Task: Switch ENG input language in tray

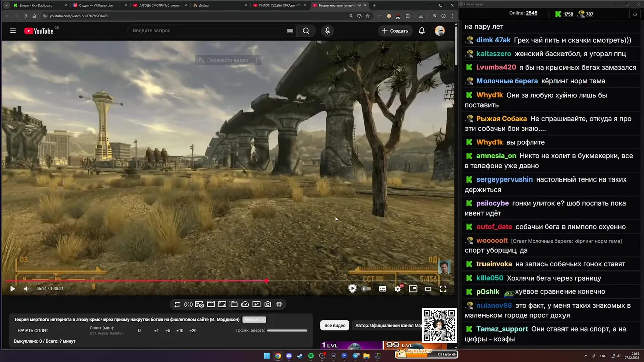Action: pyautogui.click(x=603, y=356)
